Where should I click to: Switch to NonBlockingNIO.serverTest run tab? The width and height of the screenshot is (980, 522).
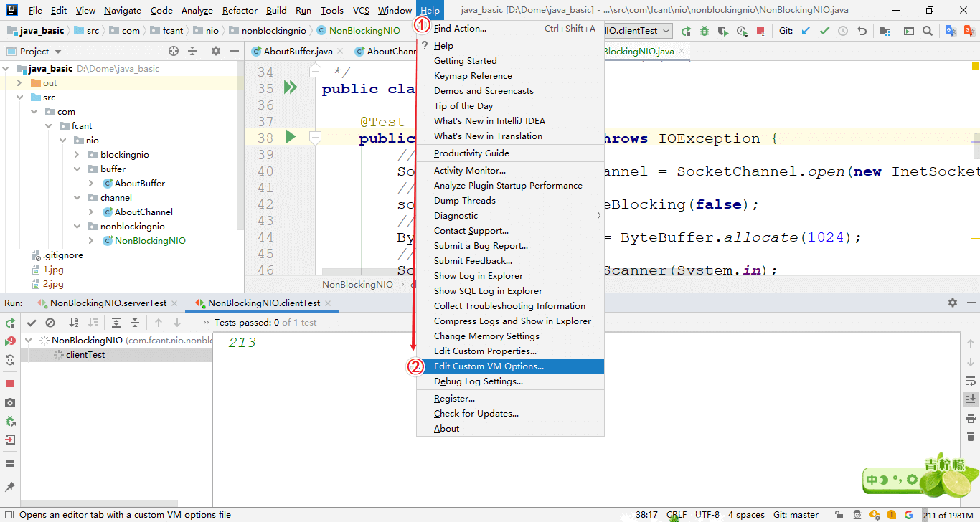pyautogui.click(x=108, y=303)
